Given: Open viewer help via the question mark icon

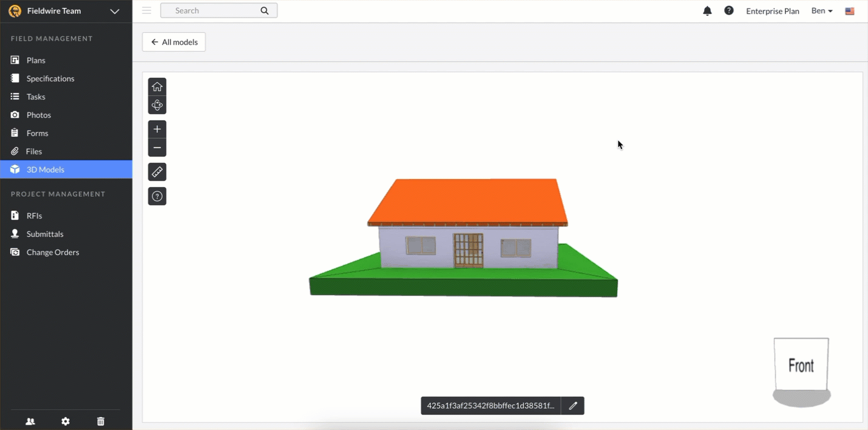Looking at the screenshot, I should pyautogui.click(x=157, y=196).
